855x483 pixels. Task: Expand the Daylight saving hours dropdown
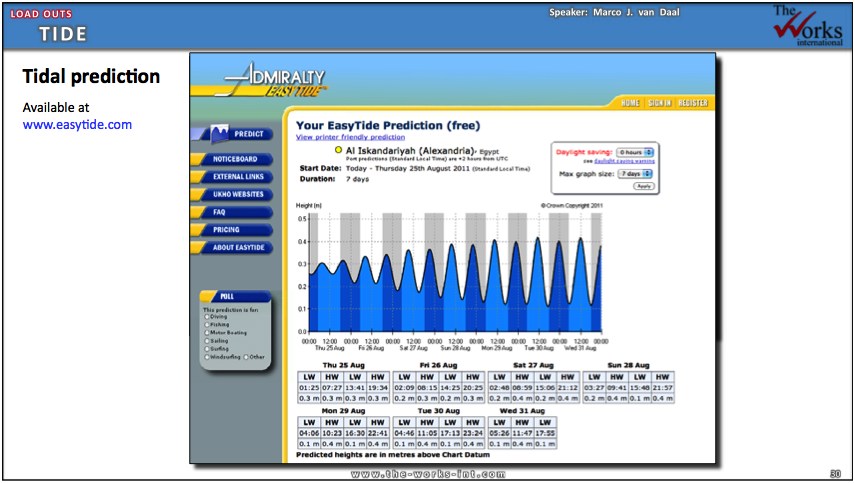pos(634,152)
